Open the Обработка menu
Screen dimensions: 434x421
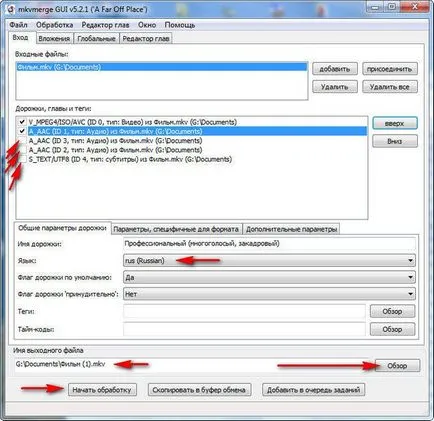point(55,25)
